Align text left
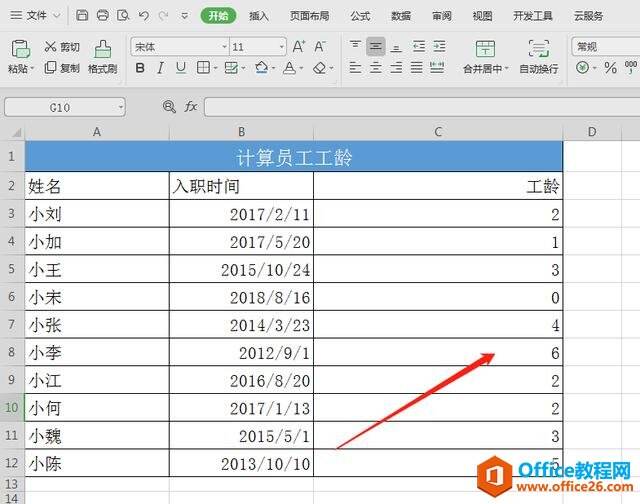Viewport: 640px width, 504px height. [355, 67]
